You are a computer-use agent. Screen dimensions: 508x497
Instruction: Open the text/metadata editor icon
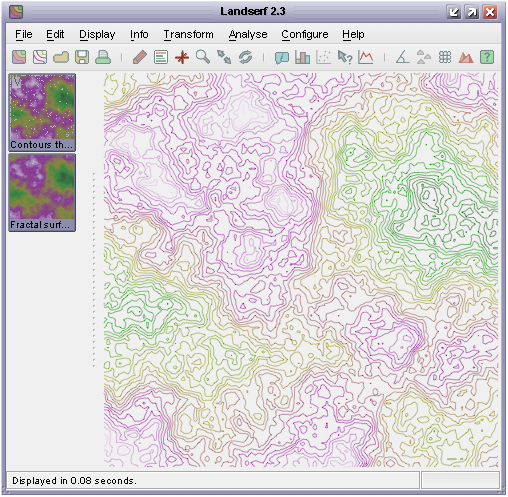tap(161, 57)
